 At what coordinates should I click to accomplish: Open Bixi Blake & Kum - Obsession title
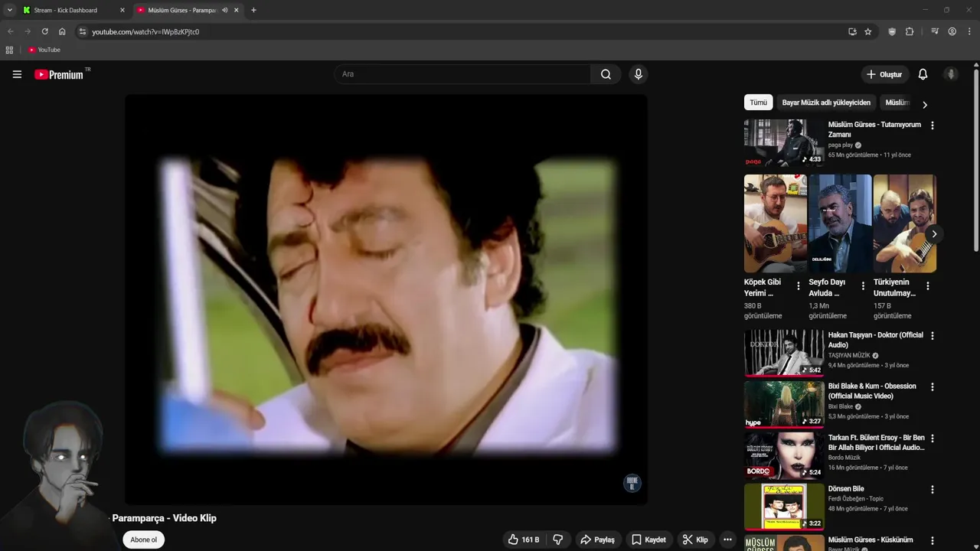[x=872, y=391]
